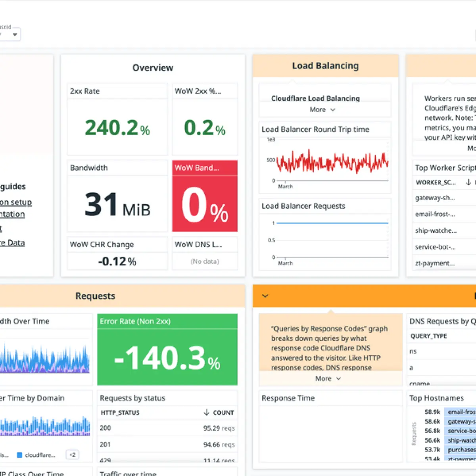
Task: Collapse the orange section chevron
Action: click(265, 296)
